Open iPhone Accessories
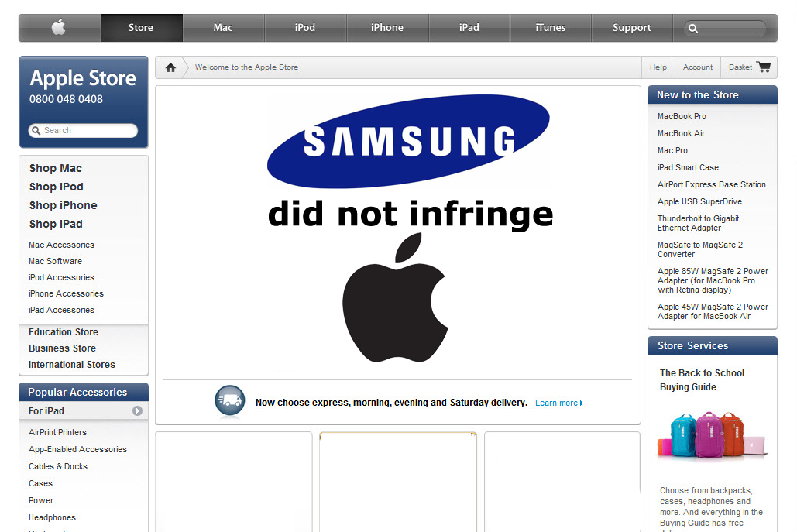 [66, 293]
